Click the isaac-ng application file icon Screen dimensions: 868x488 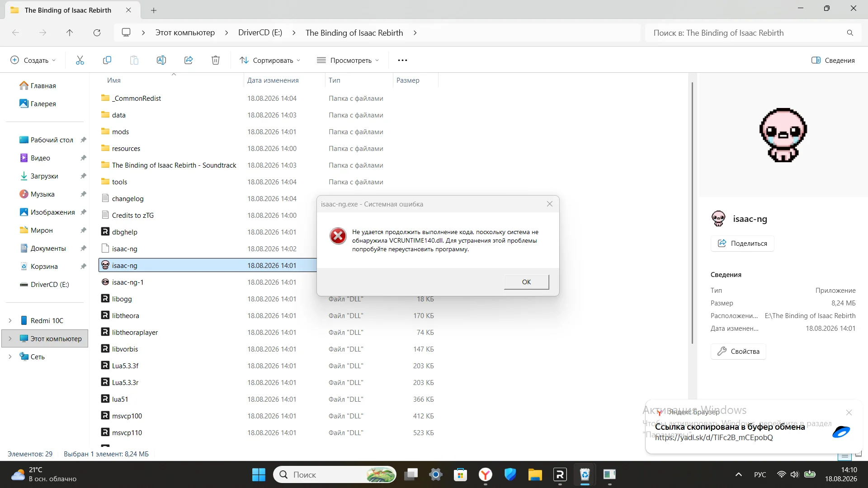(105, 265)
